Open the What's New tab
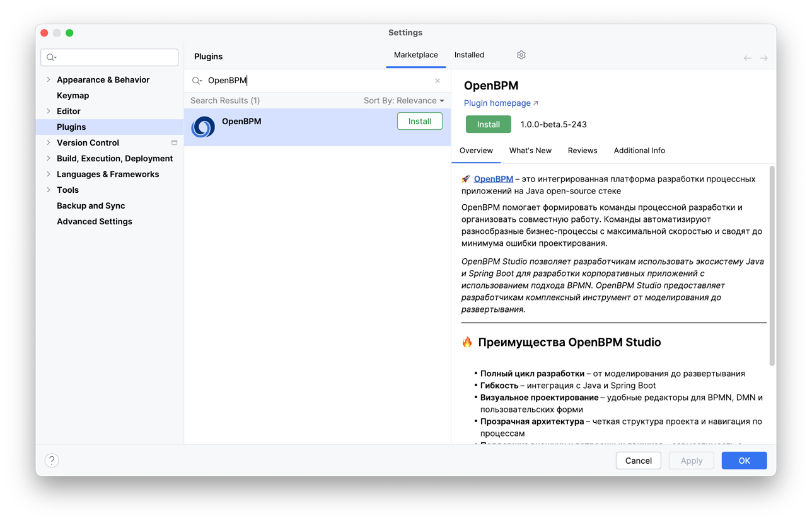Screen dimensions: 812x523 [x=530, y=151]
